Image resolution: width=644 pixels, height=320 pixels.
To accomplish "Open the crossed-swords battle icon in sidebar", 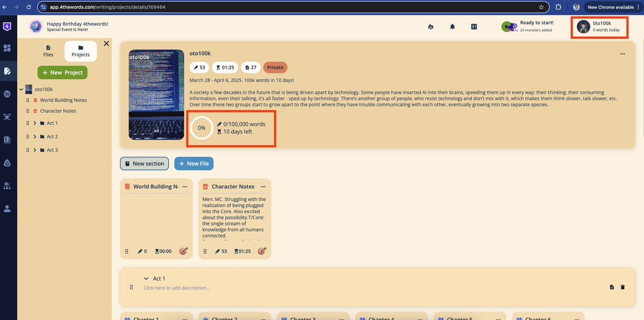I will pyautogui.click(x=7, y=116).
